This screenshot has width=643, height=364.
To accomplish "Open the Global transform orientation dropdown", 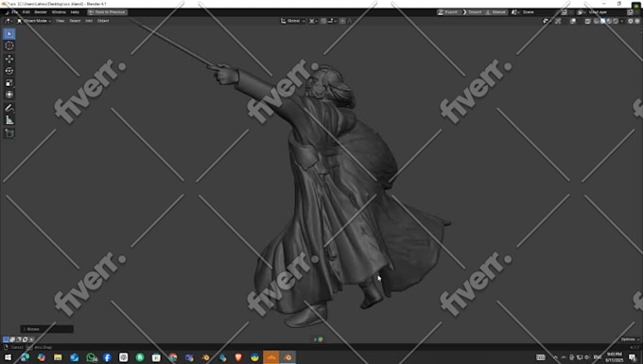I will click(x=293, y=21).
